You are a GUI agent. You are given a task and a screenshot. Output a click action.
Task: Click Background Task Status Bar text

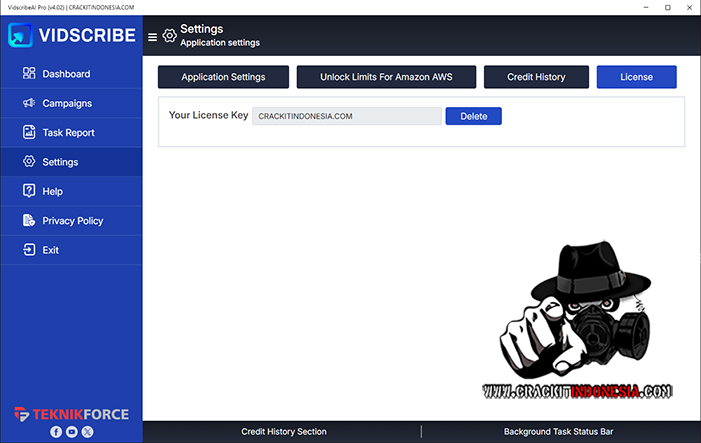pos(558,432)
